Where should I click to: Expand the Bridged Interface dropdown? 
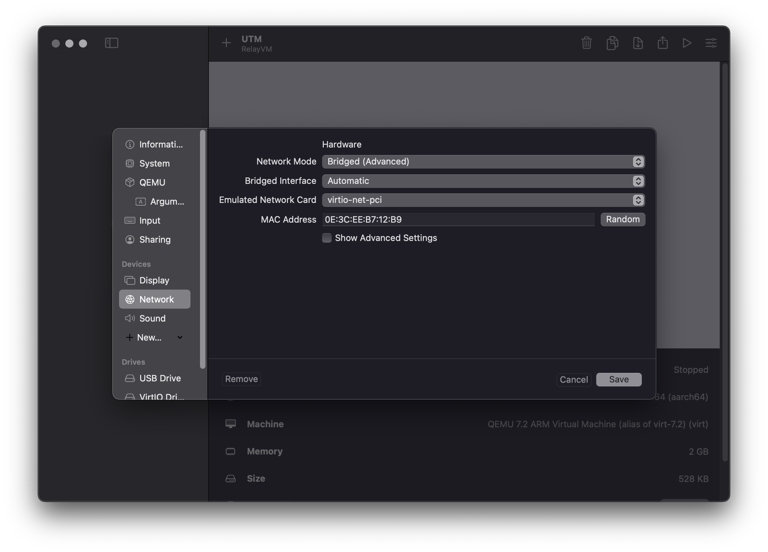(x=483, y=181)
